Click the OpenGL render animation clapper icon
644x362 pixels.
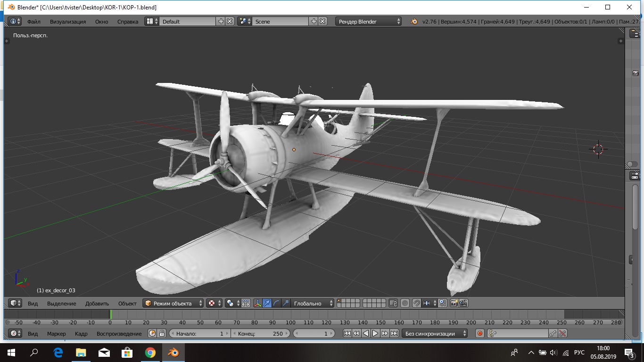coord(463,304)
